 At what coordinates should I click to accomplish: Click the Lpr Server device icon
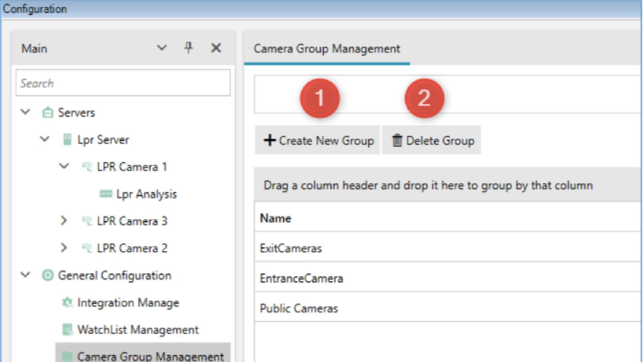[67, 140]
